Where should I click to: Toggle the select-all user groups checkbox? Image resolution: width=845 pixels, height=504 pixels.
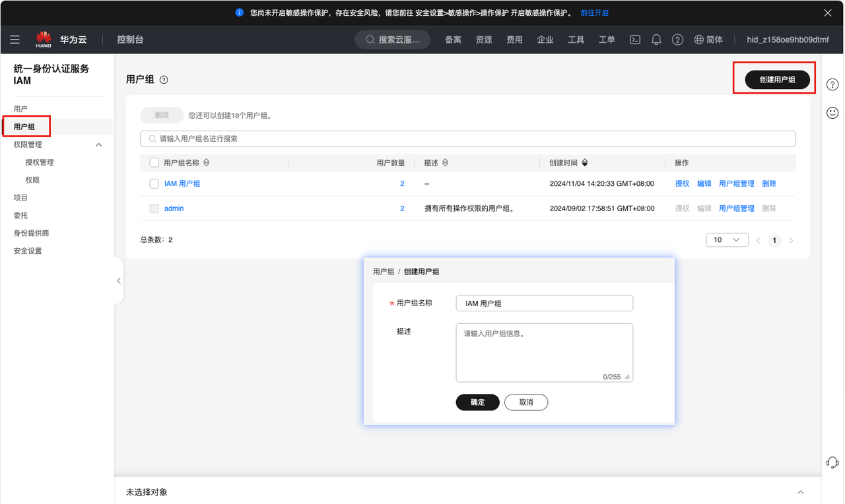[x=154, y=162]
